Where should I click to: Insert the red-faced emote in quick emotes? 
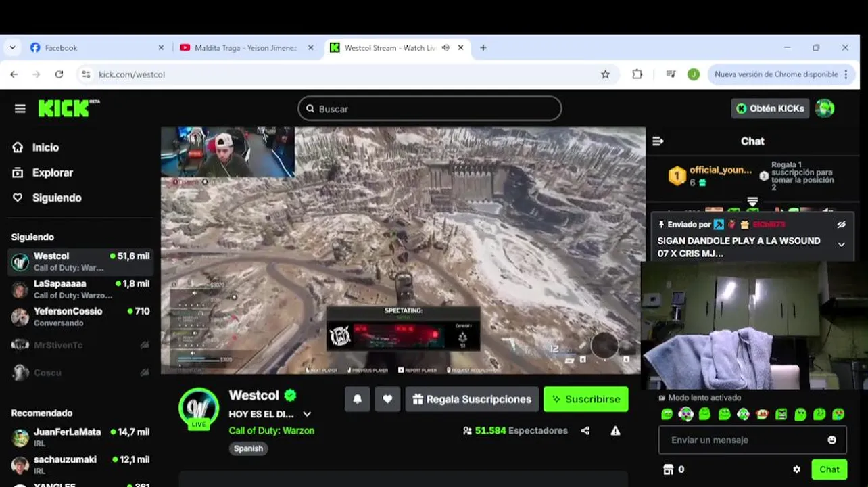pos(762,414)
